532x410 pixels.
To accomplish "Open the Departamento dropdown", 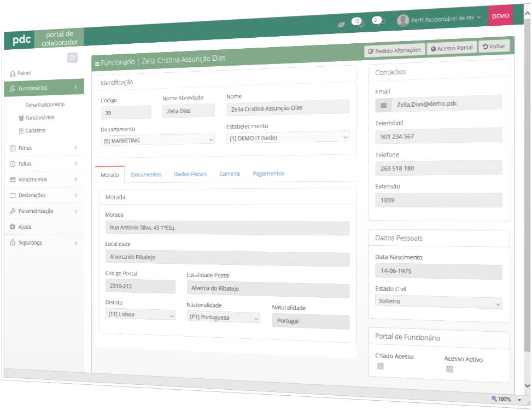I will [157, 141].
